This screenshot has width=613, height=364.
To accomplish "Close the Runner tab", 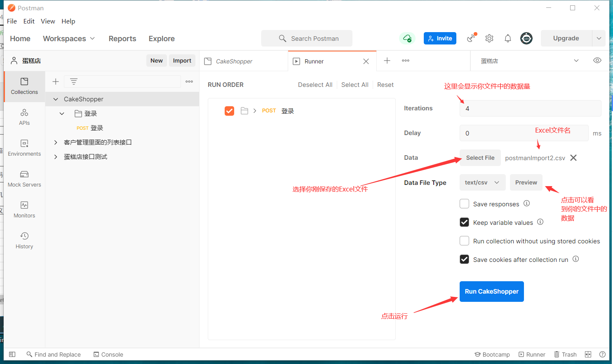I will tap(366, 61).
